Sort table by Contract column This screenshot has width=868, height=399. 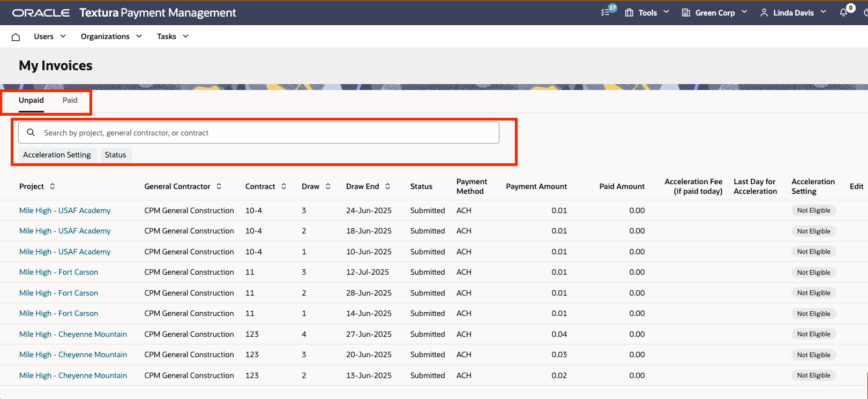(x=283, y=186)
